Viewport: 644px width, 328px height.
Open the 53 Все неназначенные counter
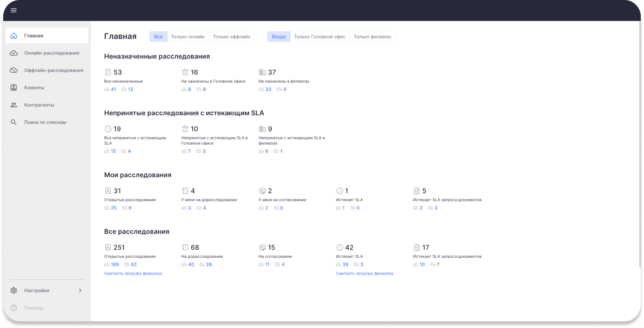117,72
